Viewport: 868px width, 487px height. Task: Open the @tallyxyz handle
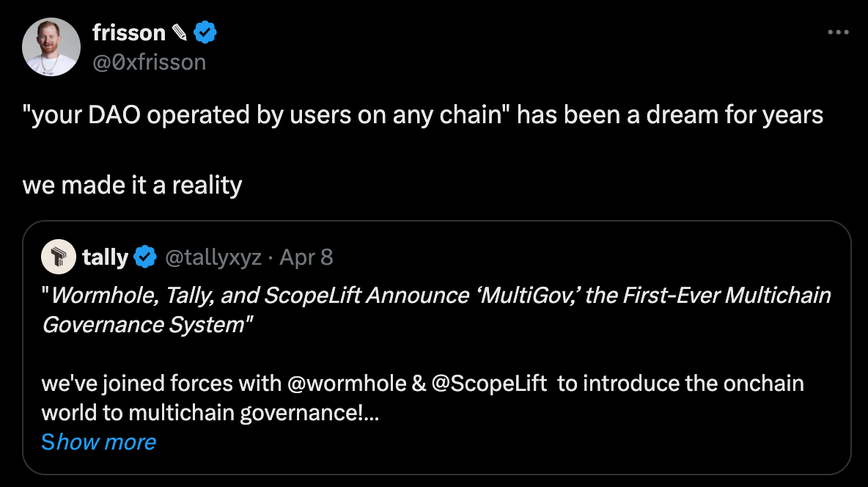213,257
